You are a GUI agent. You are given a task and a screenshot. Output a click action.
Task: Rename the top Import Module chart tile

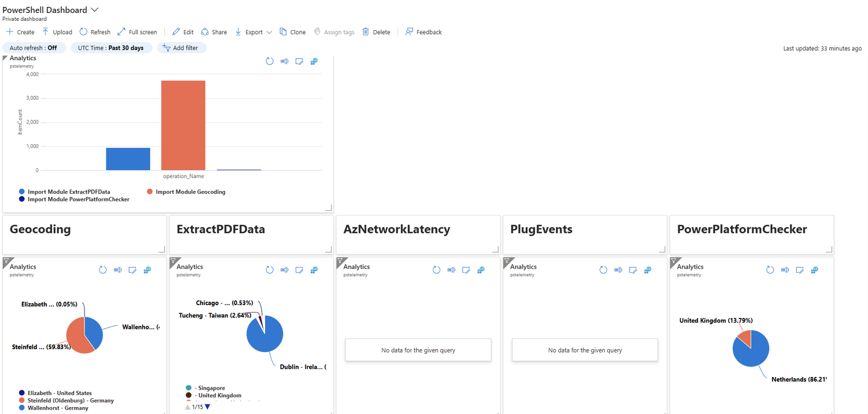point(285,61)
